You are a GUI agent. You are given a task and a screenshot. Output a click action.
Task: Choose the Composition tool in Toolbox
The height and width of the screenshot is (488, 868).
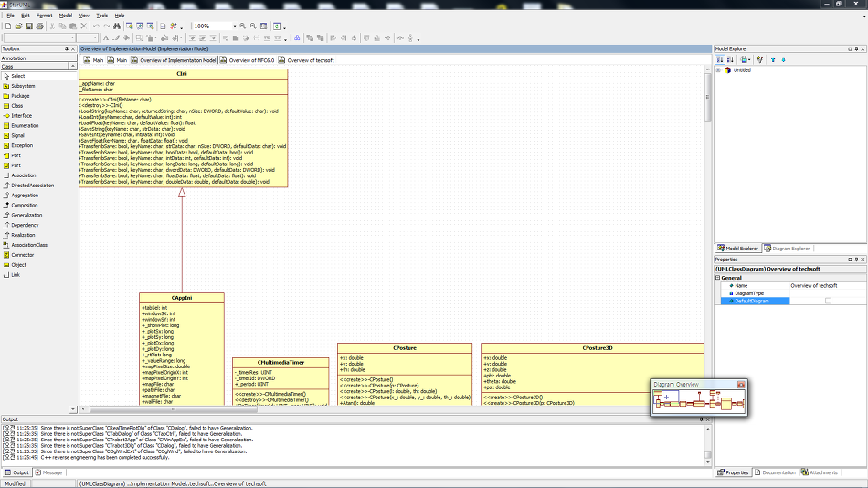click(25, 205)
